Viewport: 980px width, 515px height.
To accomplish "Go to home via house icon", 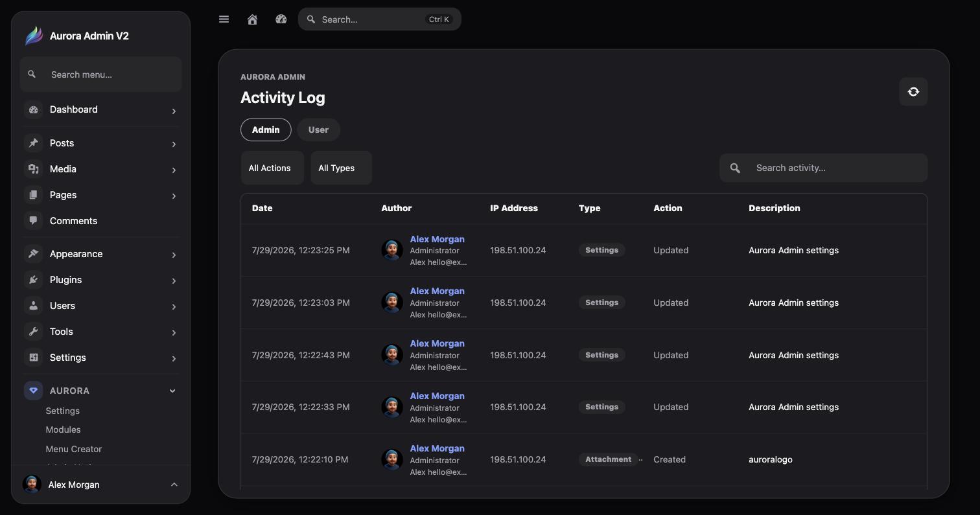I will pos(253,19).
